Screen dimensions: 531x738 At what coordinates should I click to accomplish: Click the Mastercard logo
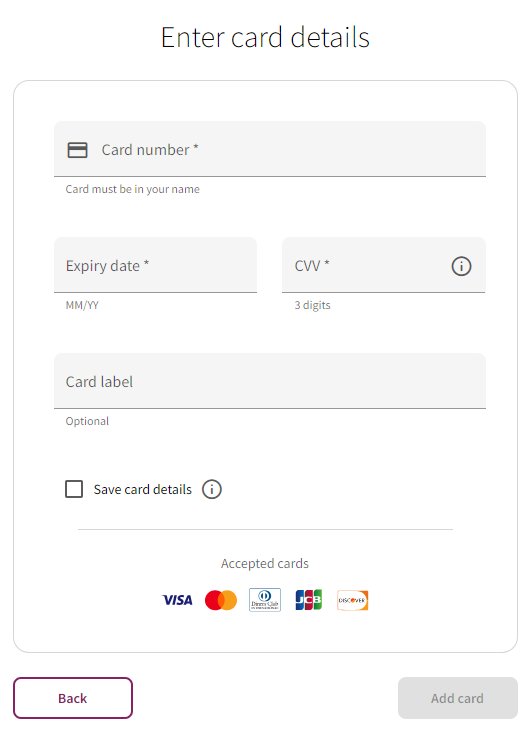(x=221, y=600)
